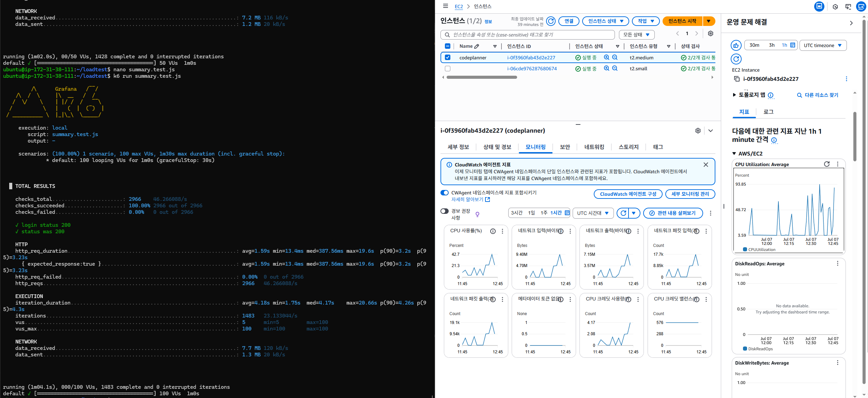Viewport: 868px width, 398px height.
Task: Switch to the 로그 tab
Action: pos(768,112)
